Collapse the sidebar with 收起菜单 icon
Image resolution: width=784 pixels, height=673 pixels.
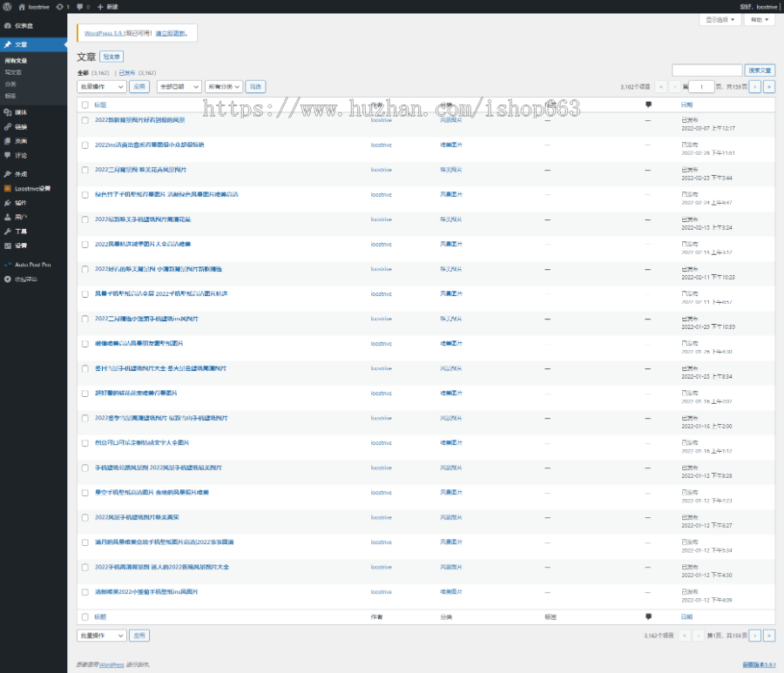(x=8, y=279)
